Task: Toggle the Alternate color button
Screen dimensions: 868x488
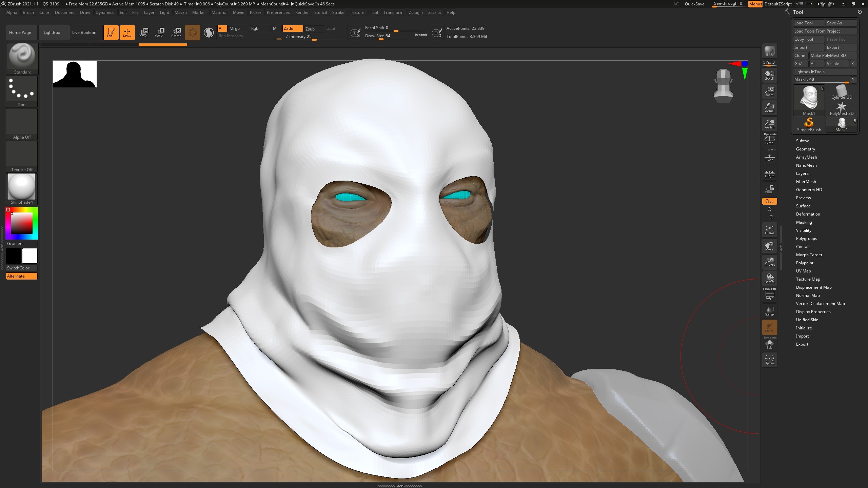Action: tap(22, 276)
